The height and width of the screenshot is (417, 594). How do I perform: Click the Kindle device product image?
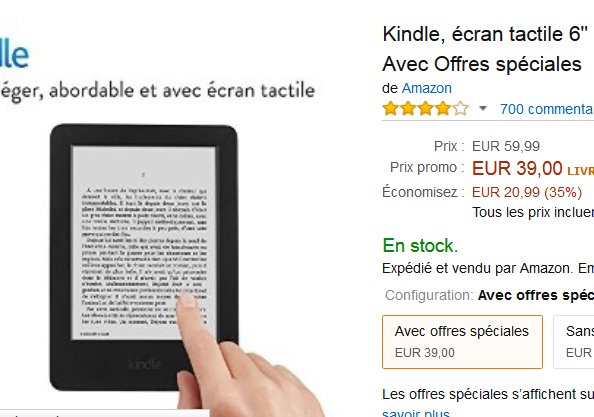pos(144,258)
